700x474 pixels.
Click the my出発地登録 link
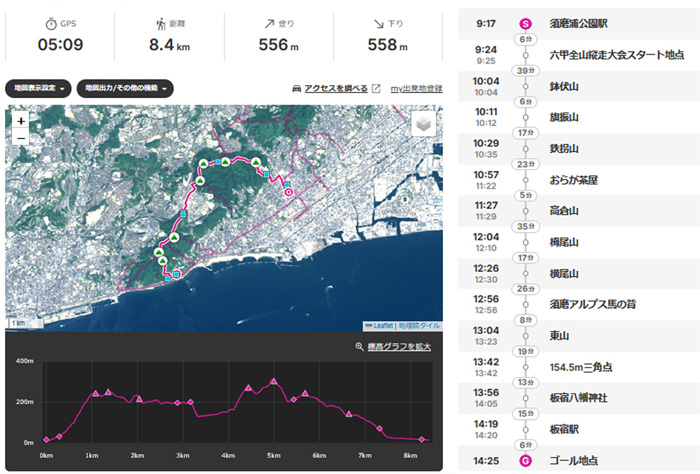[416, 89]
